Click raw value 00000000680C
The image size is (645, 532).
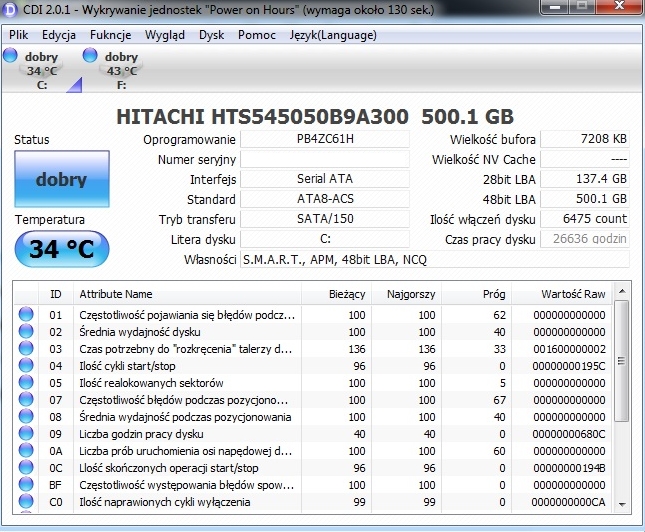pyautogui.click(x=569, y=434)
